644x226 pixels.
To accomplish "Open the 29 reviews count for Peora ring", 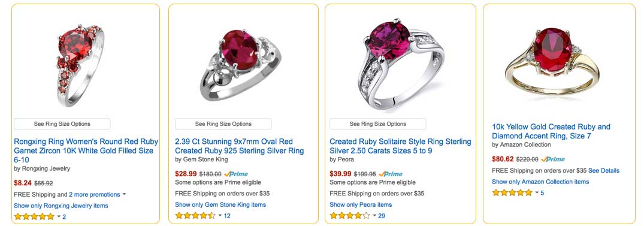I will 382,216.
